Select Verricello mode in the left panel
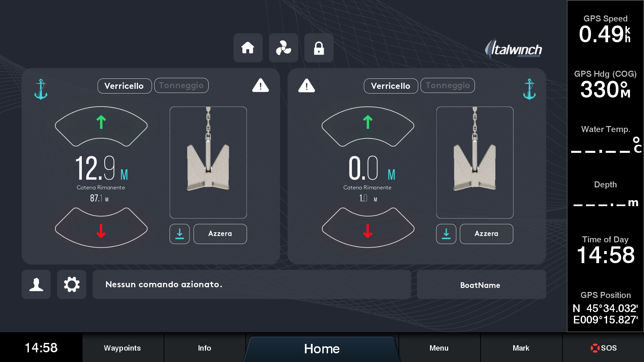The width and height of the screenshot is (644, 362). pos(124,86)
